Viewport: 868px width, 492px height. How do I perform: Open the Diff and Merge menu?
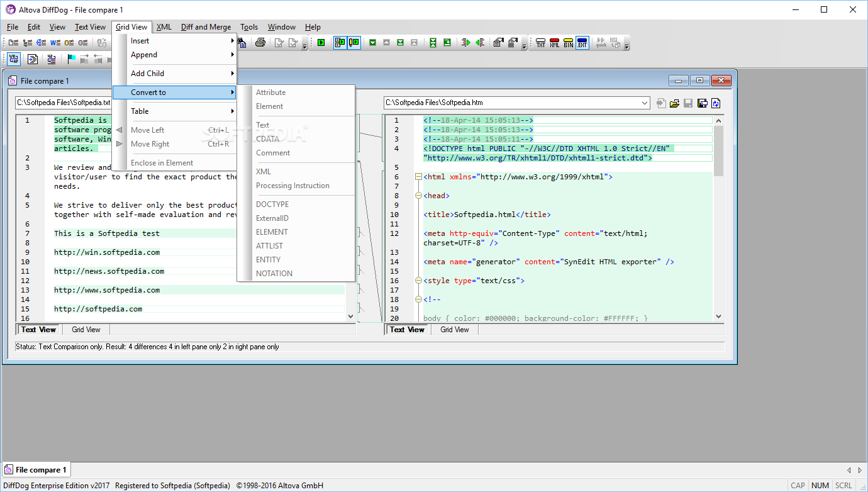coord(206,27)
